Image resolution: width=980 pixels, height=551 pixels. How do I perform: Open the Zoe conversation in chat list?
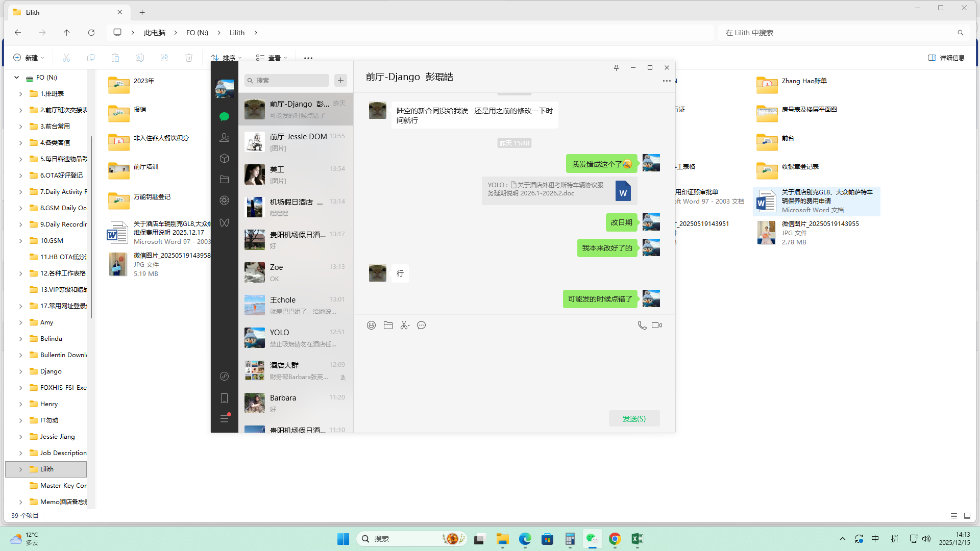[296, 272]
